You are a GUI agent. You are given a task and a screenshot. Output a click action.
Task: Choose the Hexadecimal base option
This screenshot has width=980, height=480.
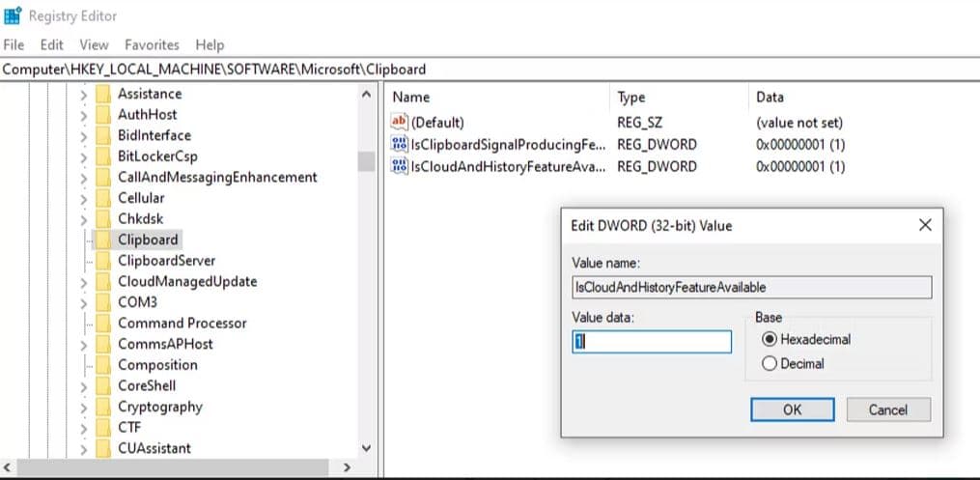tap(806, 339)
